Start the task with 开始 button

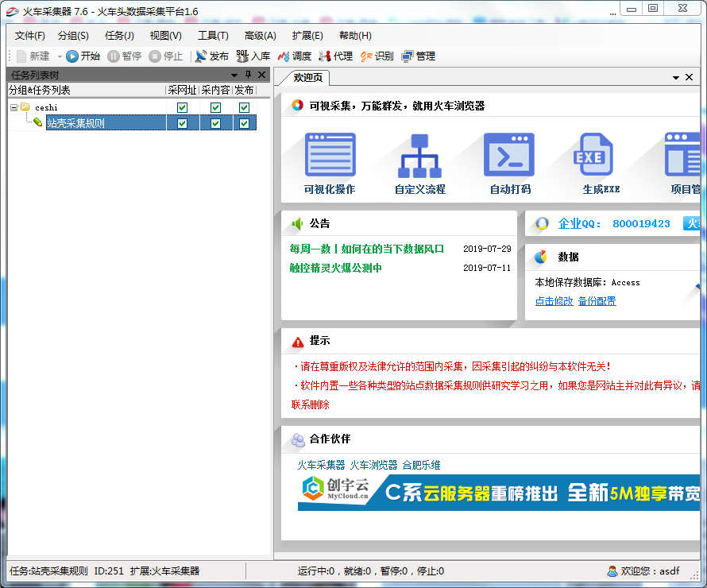tap(83, 56)
